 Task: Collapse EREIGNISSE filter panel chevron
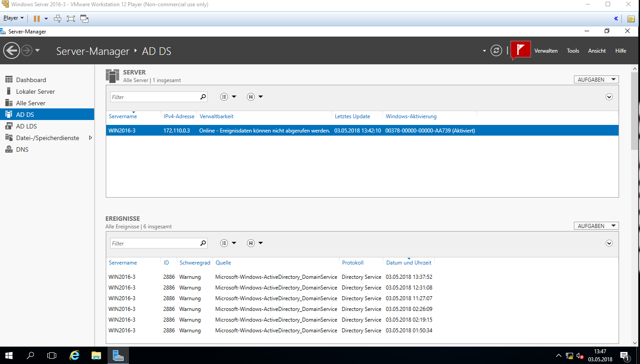(609, 243)
